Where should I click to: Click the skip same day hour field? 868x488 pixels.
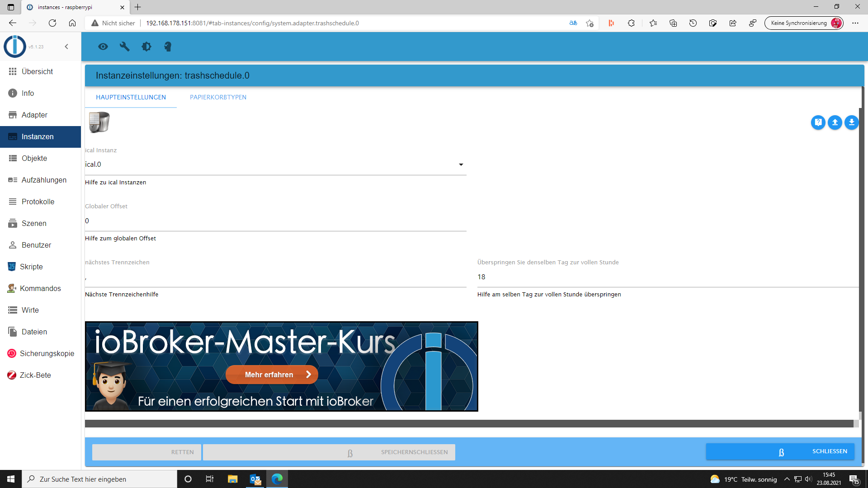coord(667,277)
